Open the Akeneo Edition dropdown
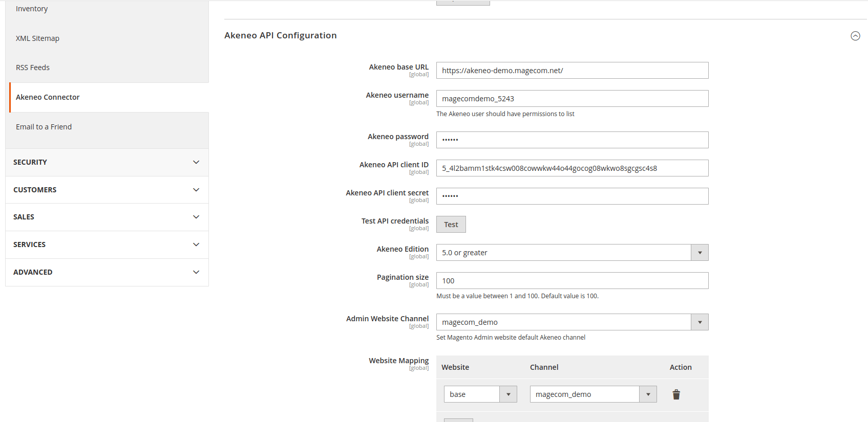This screenshot has height=422, width=868. [572, 253]
